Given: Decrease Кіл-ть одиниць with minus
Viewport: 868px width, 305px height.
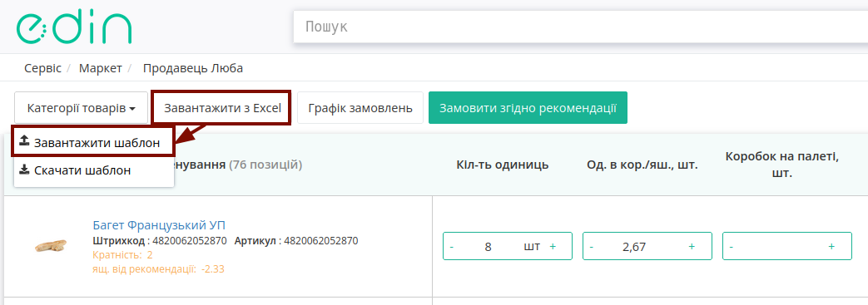Looking at the screenshot, I should pos(452,247).
